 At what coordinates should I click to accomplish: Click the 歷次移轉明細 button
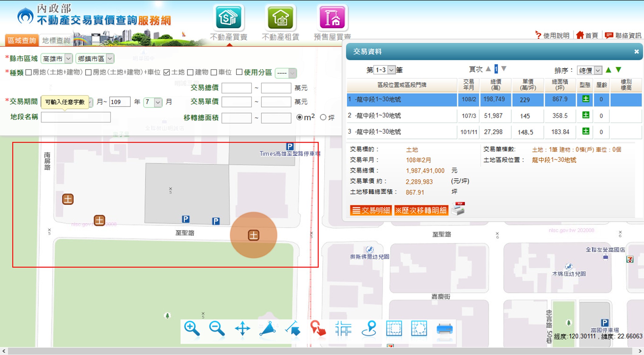421,210
